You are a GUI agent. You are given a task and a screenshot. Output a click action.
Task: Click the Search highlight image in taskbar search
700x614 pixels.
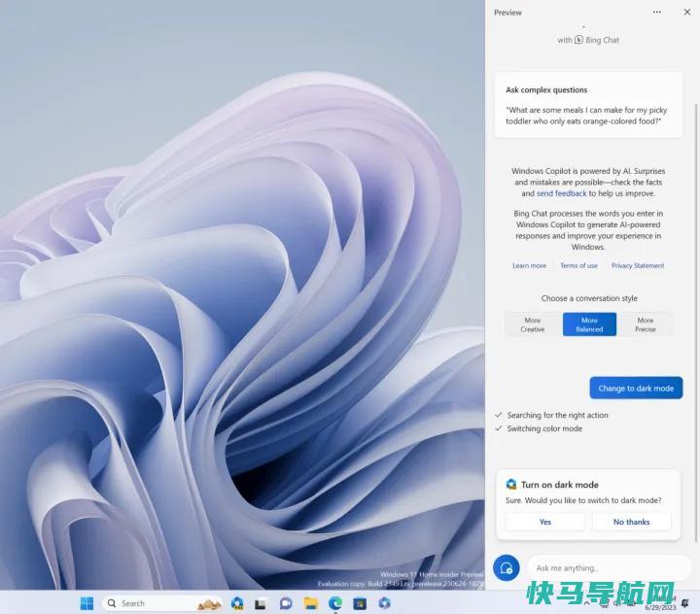pos(209,603)
